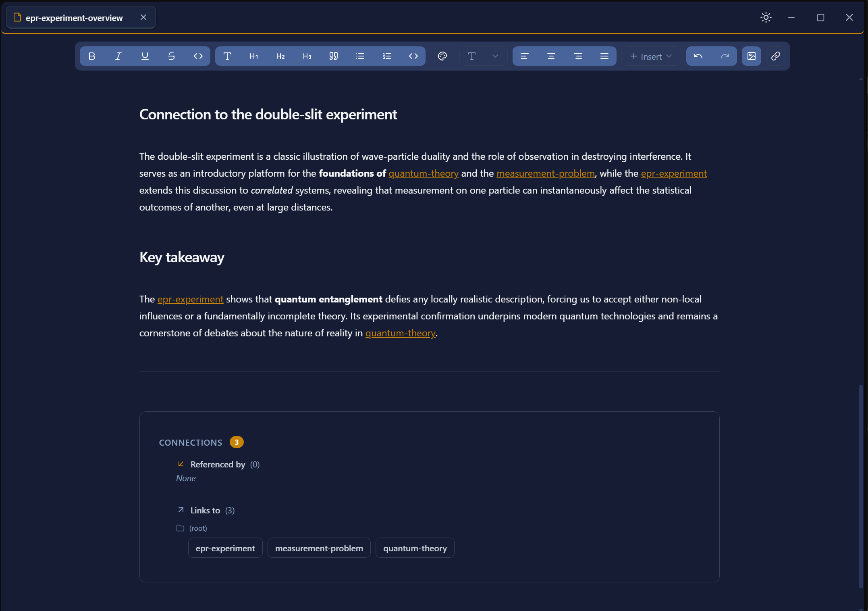
Task: Toggle light mode with the sun icon
Action: tap(765, 17)
